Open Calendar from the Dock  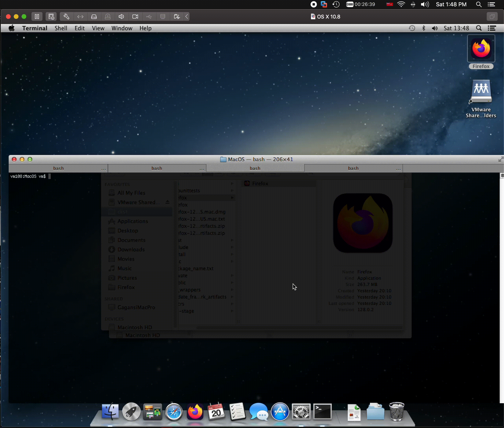216,411
